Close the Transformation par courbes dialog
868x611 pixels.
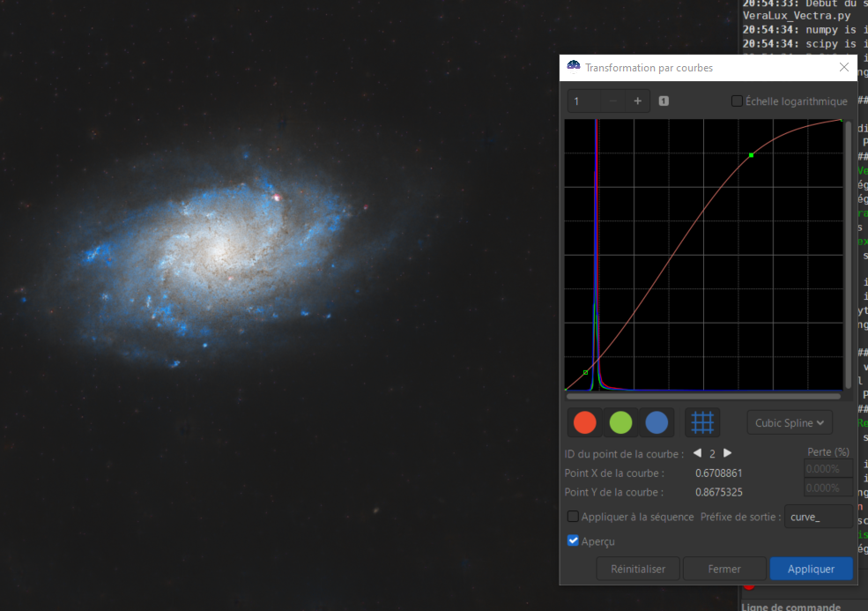843,67
